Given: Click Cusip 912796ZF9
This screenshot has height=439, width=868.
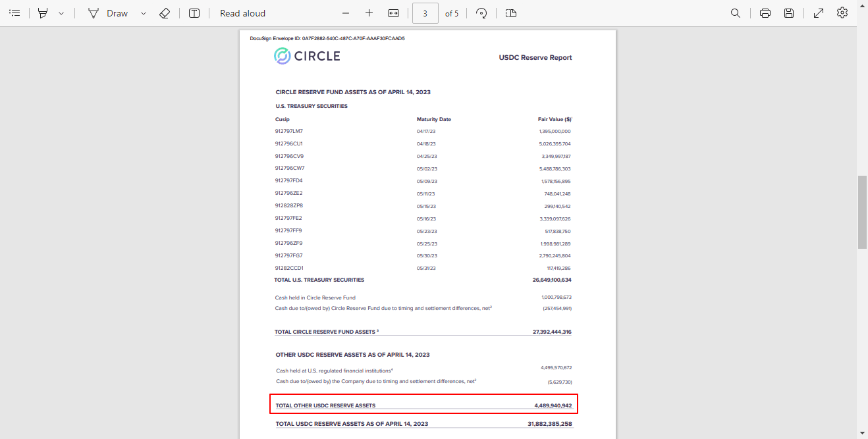Looking at the screenshot, I should 289,243.
